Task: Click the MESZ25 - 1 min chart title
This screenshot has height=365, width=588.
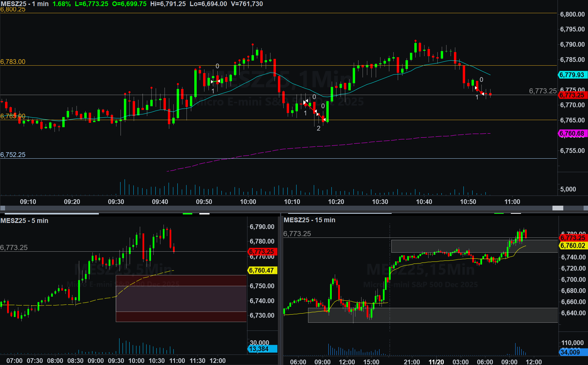Action: click(x=24, y=4)
